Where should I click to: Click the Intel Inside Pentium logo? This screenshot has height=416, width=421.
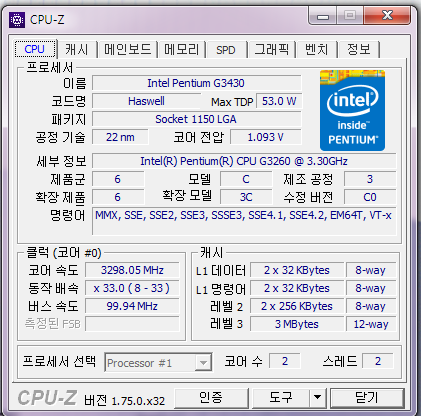click(352, 110)
